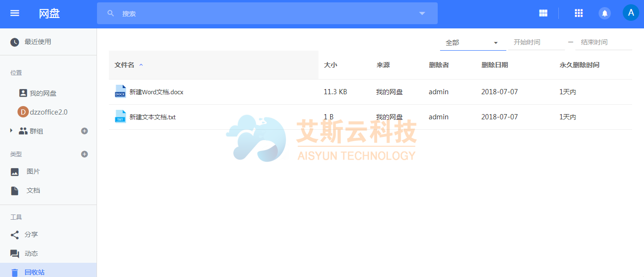The height and width of the screenshot is (277, 644).
Task: Select 新建文本文档.txt file name
Action: tap(152, 117)
